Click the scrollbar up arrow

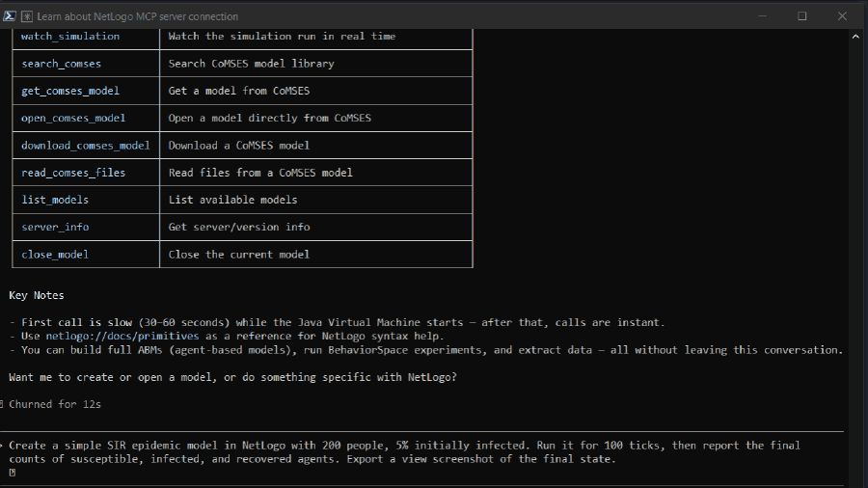pyautogui.click(x=855, y=37)
